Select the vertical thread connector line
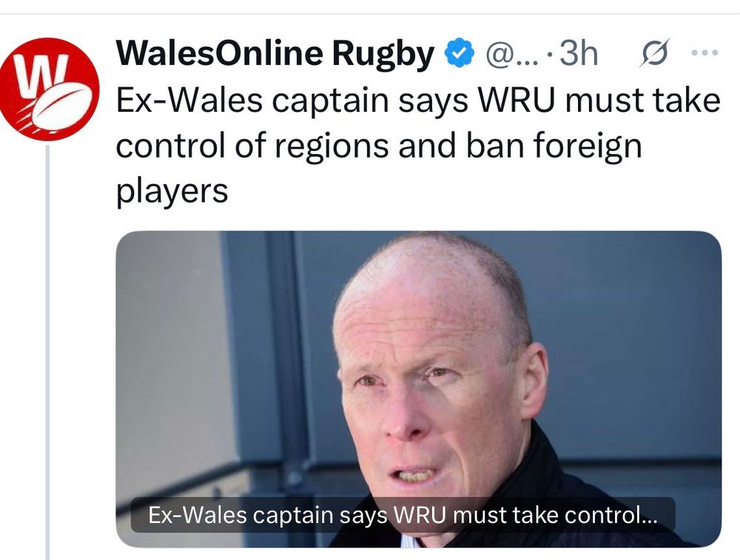Screen dimensions: 740x560 click(47, 352)
